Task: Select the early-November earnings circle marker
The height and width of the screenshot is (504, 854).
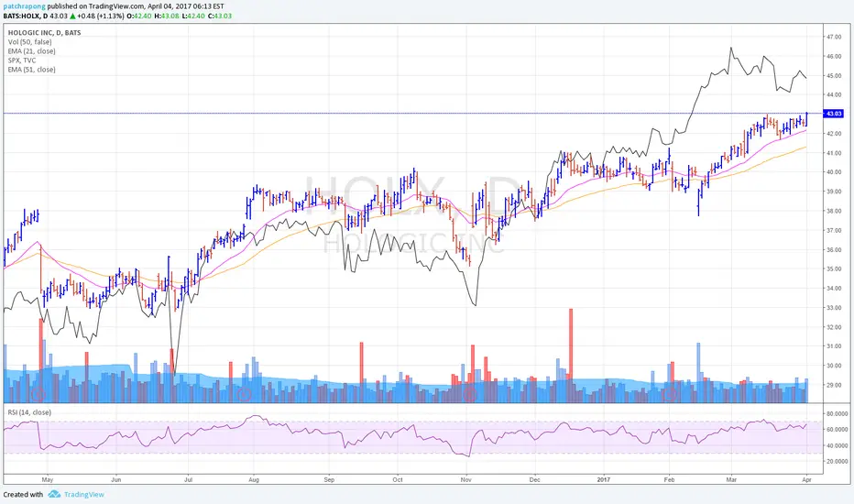Action: pos(469,394)
